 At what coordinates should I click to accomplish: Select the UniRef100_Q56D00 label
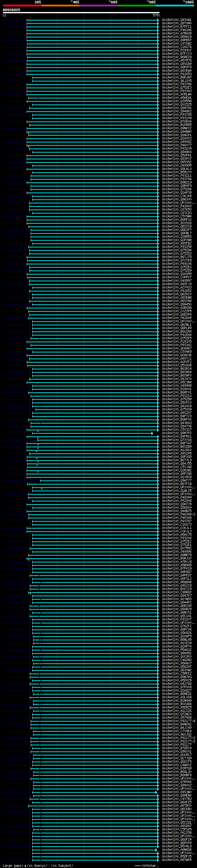click(x=177, y=507)
